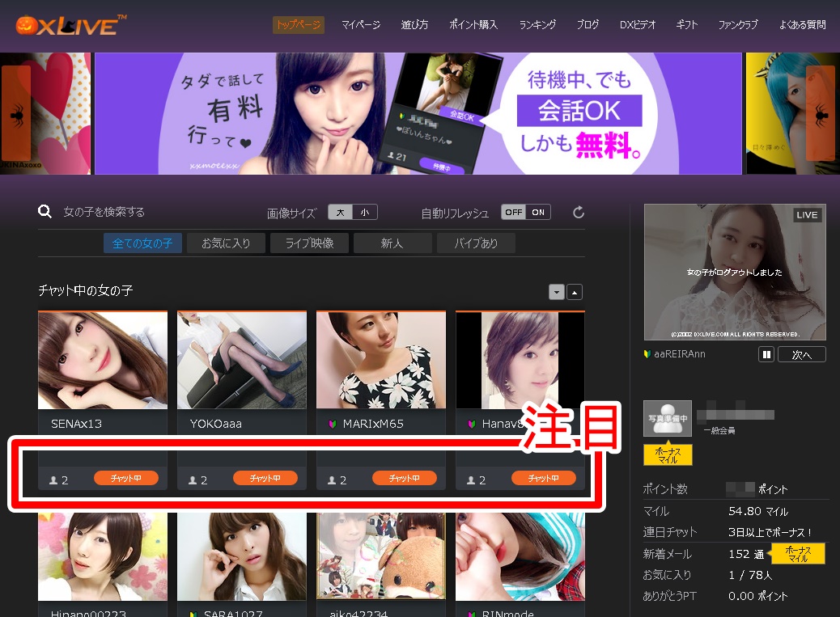
Task: Click the refresh arrow icon
Action: point(578,213)
